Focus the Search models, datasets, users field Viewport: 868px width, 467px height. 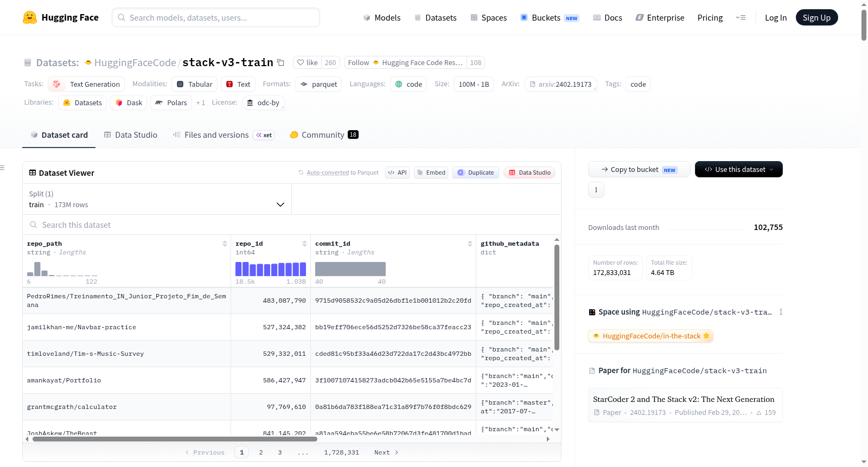tap(216, 17)
